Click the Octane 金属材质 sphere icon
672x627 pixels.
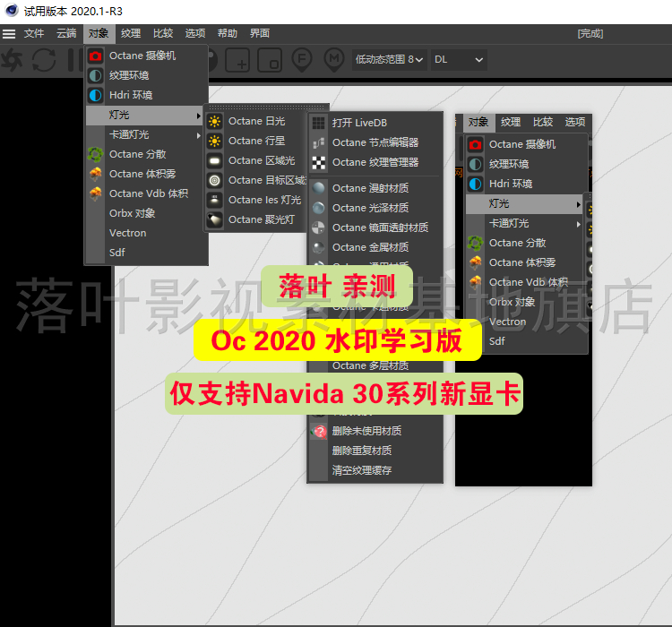click(x=318, y=247)
